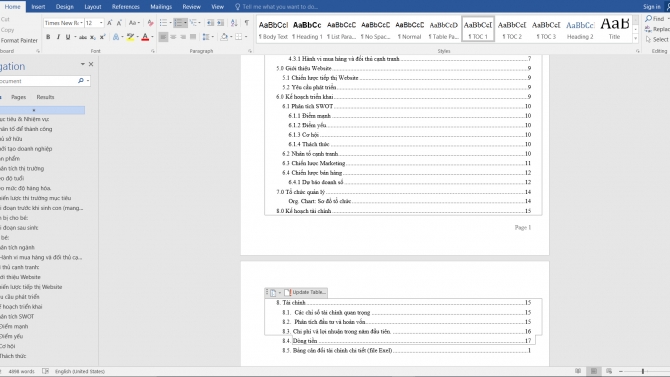This screenshot has height=377, width=670.
Task: Toggle Bold formatting in Font group
Action: (48, 37)
